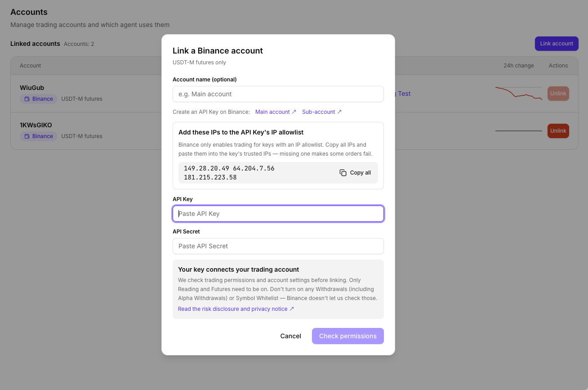This screenshot has height=390, width=588.
Task: Click 'USDT-M futures' in the WiuGub row
Action: (82, 99)
